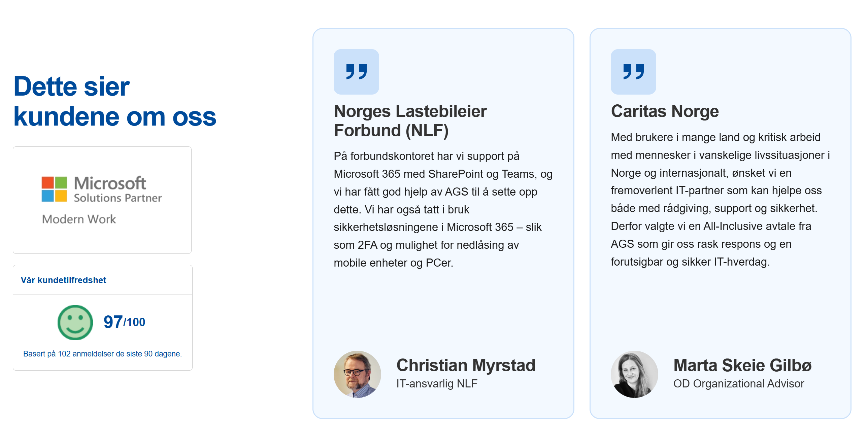Click the Microsoft Solutions Partner badge text
Screen dimensions: 868x446
point(118,189)
